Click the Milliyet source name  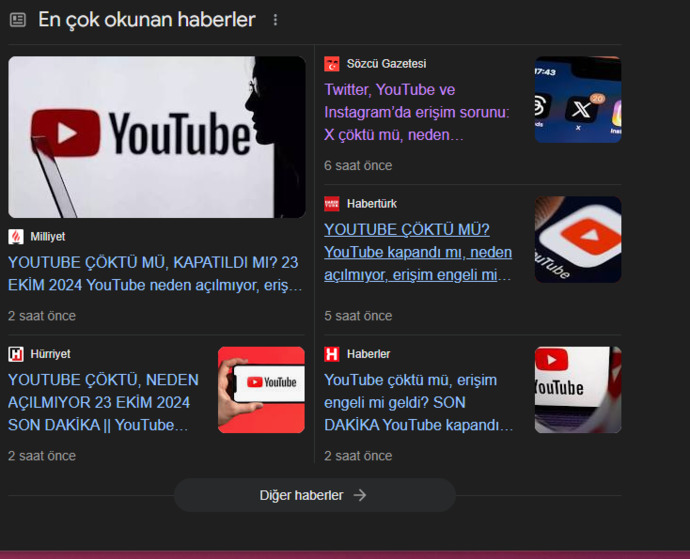coord(48,237)
